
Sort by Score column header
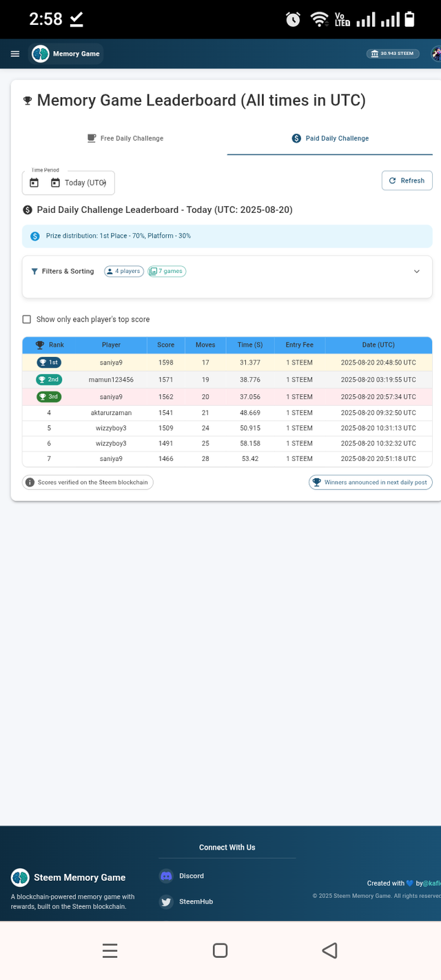[165, 345]
